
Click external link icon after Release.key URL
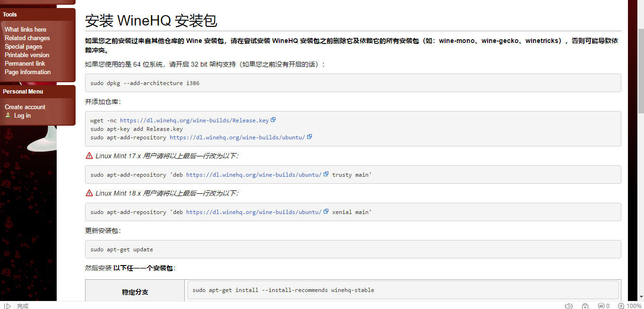(273, 120)
